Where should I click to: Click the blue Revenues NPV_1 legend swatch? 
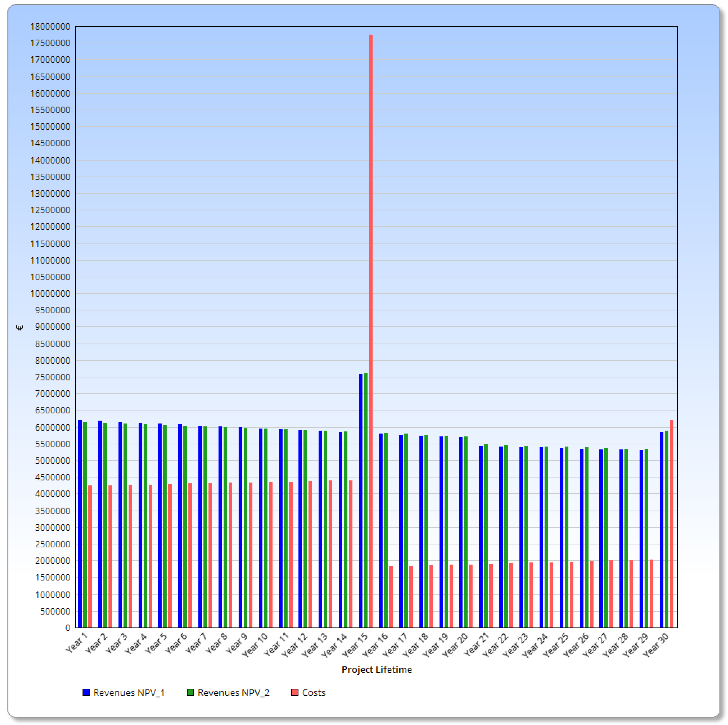point(86,692)
